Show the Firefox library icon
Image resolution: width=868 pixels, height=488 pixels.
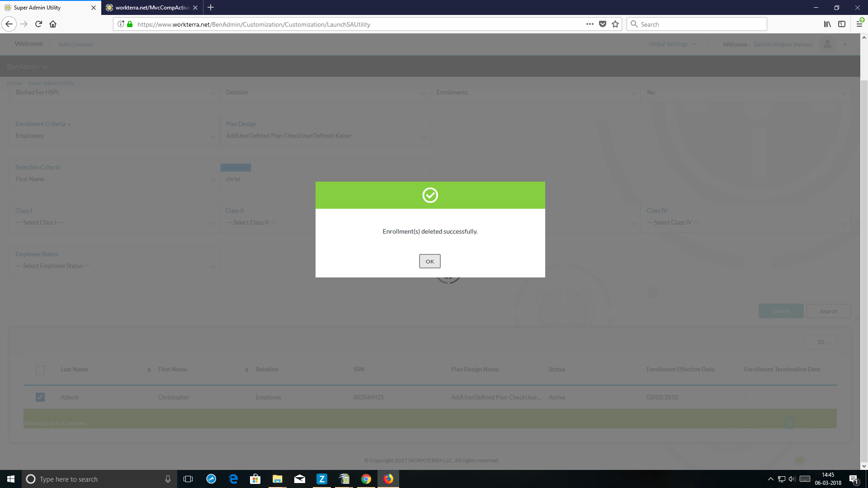(x=827, y=24)
